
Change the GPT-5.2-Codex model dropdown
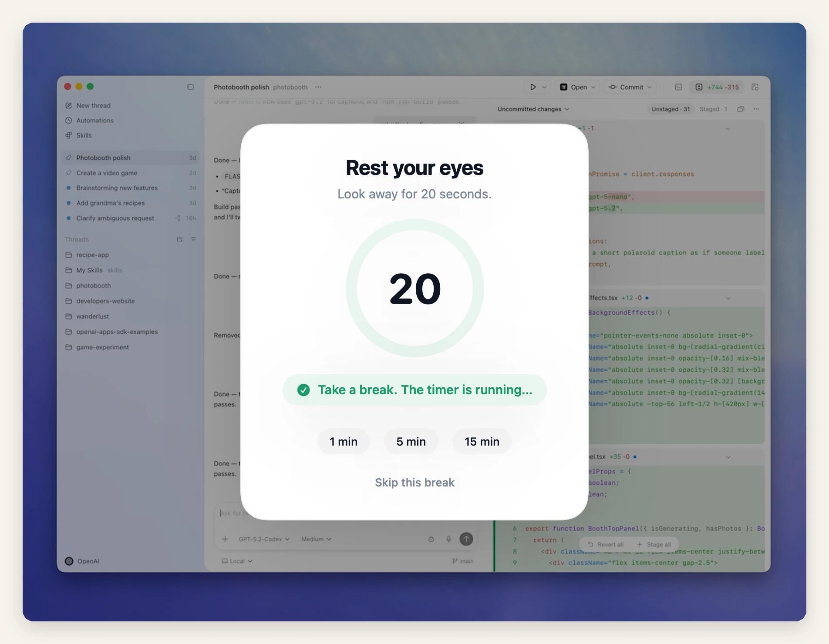tap(264, 539)
